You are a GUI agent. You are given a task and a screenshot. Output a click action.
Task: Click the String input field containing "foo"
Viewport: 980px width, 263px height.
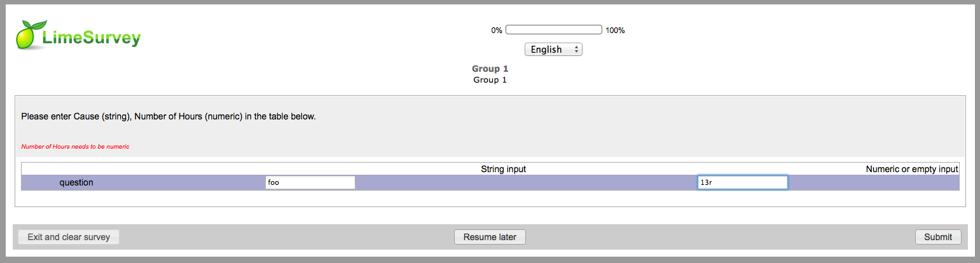tap(310, 182)
